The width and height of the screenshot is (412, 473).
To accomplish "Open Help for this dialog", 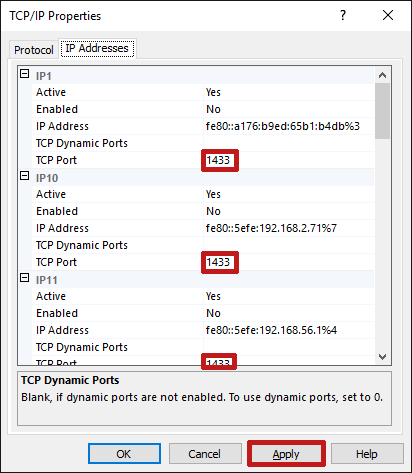I will [x=367, y=454].
